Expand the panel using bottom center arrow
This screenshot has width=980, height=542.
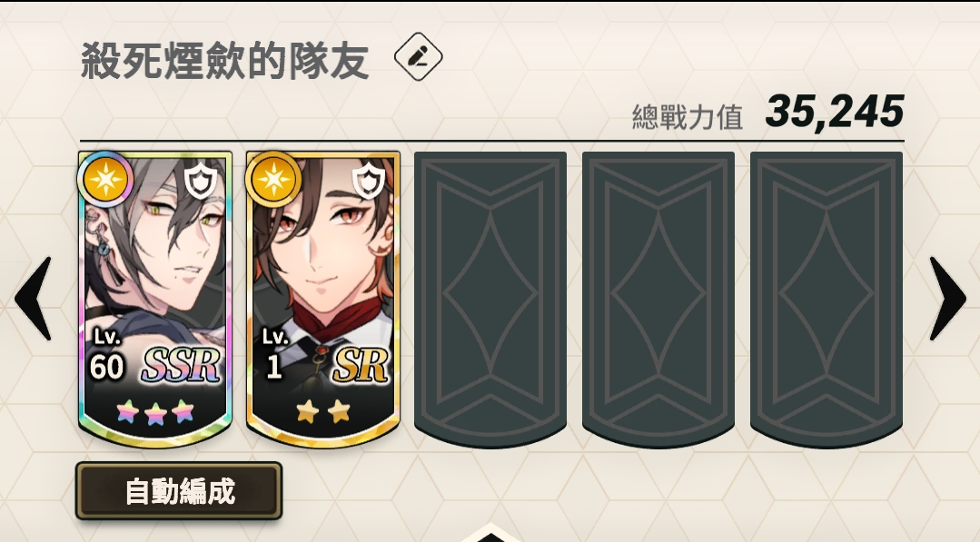coord(490,533)
